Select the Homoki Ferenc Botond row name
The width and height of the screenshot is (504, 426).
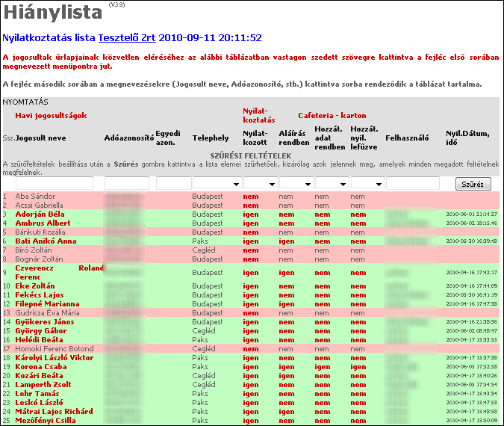[x=55, y=349]
